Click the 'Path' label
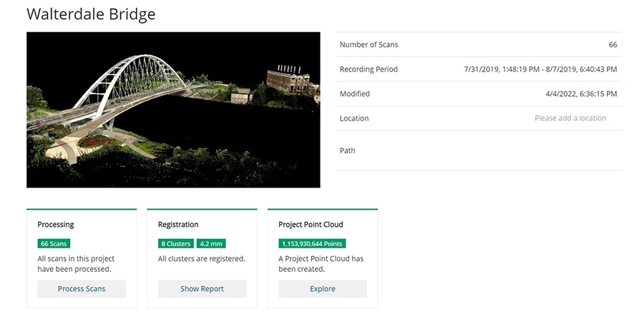 coord(348,151)
